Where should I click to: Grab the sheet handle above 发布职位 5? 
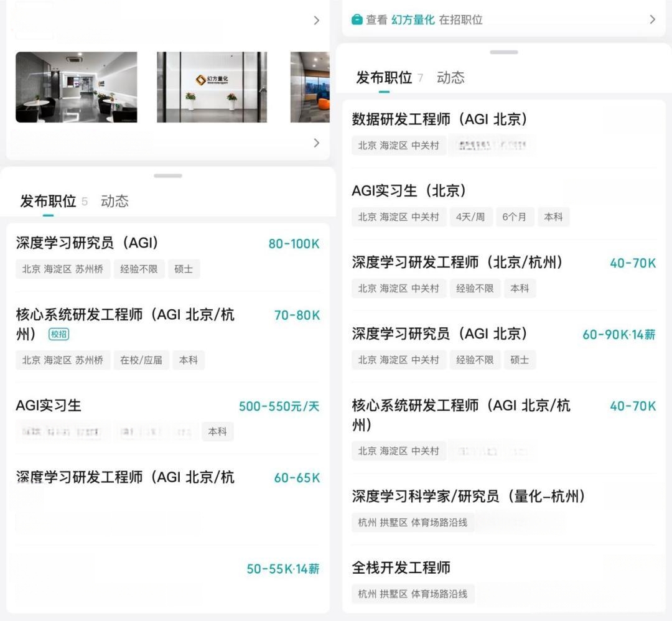168,175
